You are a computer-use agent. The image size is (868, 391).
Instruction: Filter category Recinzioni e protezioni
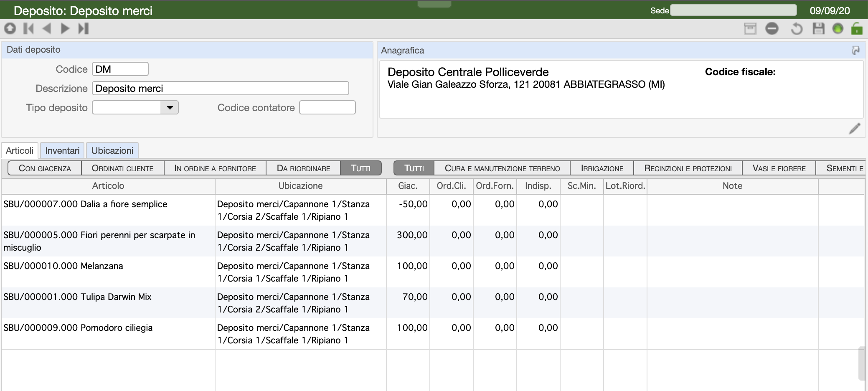point(688,168)
